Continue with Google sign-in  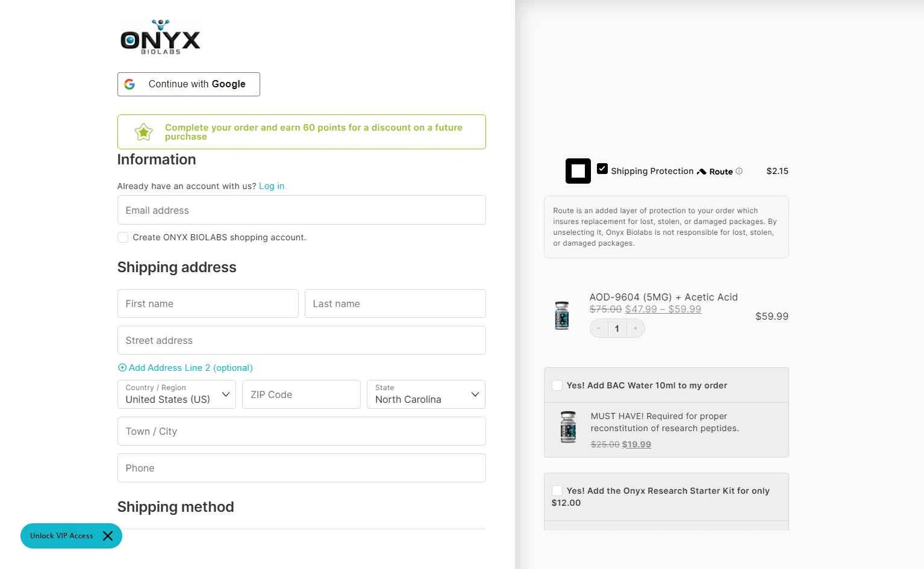pos(189,84)
